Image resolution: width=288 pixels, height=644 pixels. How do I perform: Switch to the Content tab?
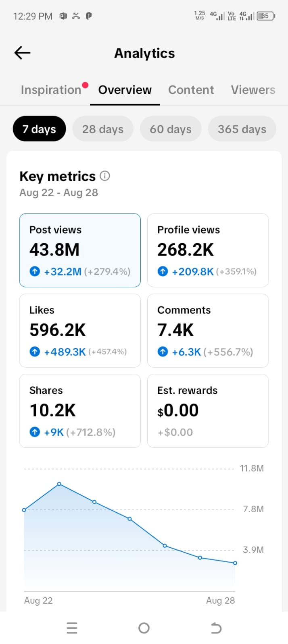click(x=191, y=90)
